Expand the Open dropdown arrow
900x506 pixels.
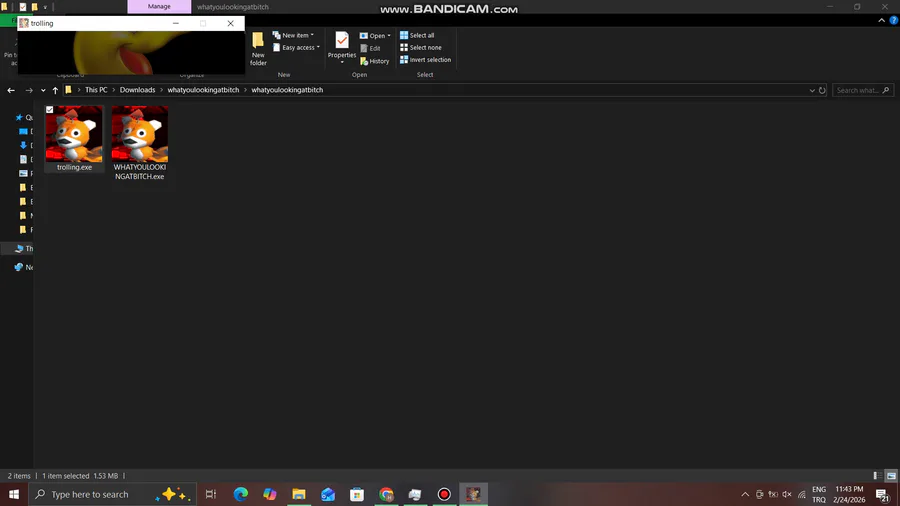click(389, 36)
